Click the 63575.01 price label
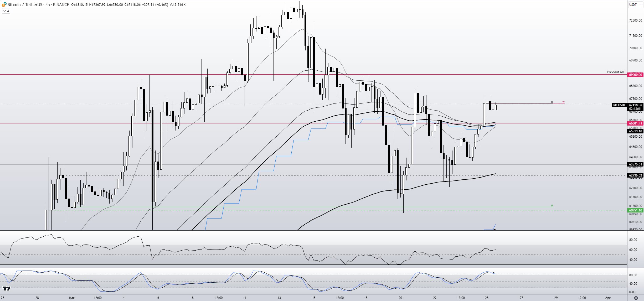 point(635,164)
